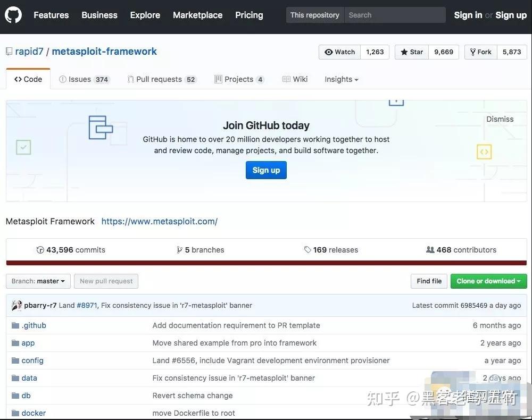Image resolution: width=532 pixels, height=420 pixels.
Task: Fork the repository
Action: coord(481,52)
